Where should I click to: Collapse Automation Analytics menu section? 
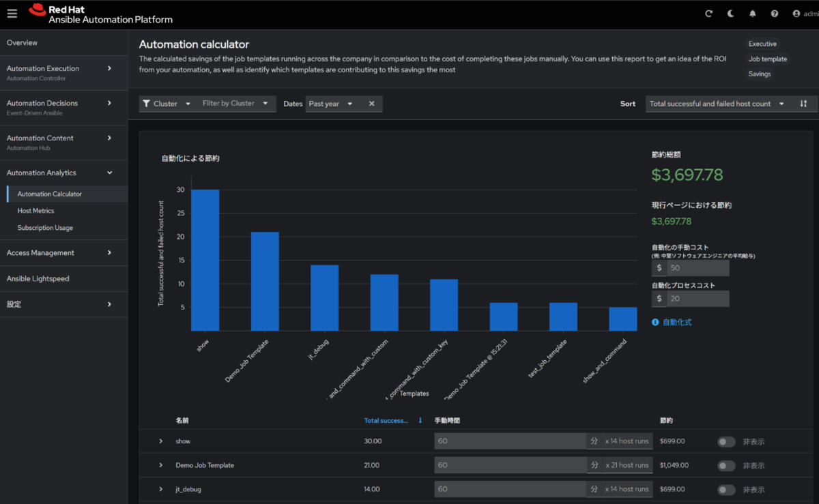64,173
